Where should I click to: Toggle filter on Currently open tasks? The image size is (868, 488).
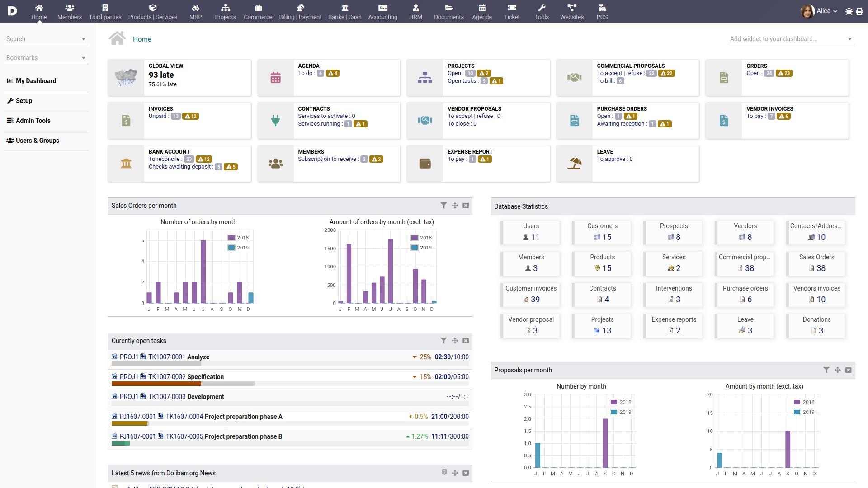coord(443,340)
